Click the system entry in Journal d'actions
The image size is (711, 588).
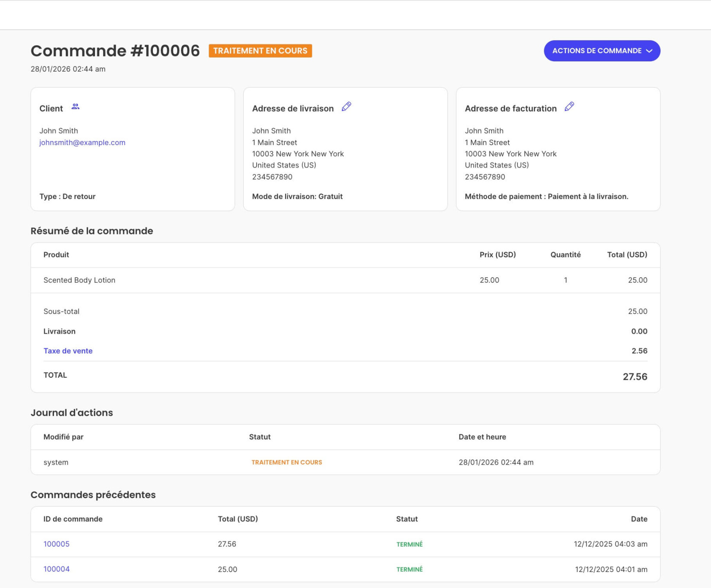tap(56, 462)
